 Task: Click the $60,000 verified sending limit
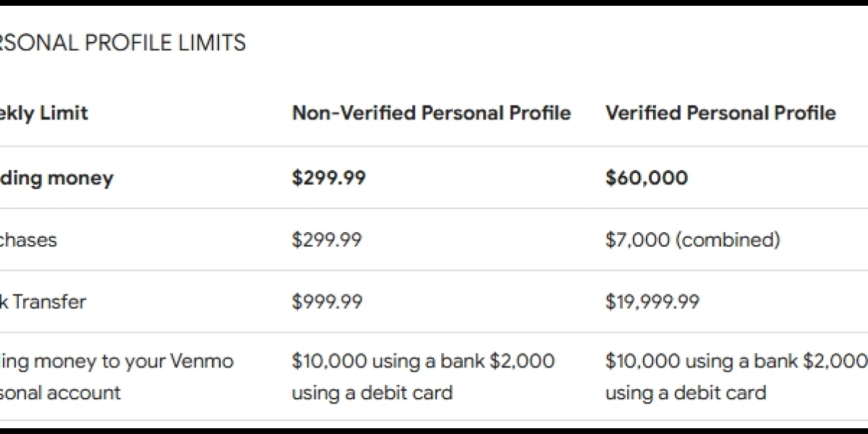coord(646,178)
